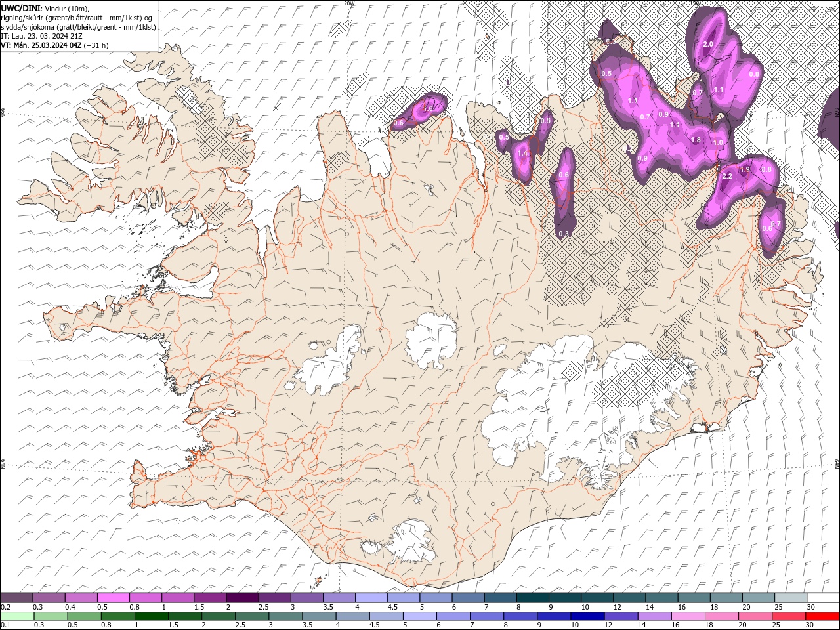Select the dark teal top-row swatch labeled 8
Image resolution: width=840 pixels, height=630 pixels.
pos(532,598)
